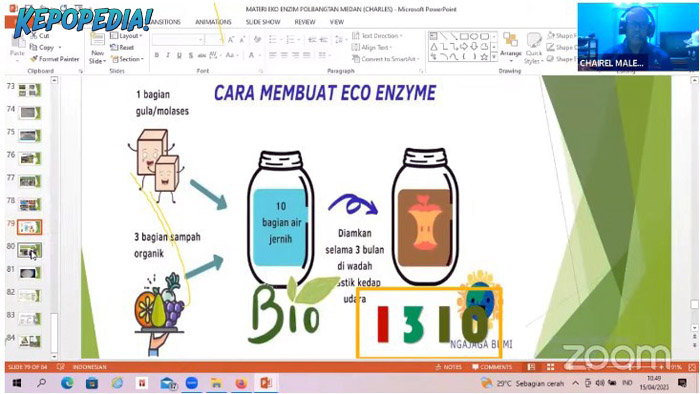The image size is (700, 394).
Task: Select slide 80 thumbnail
Action: (x=29, y=250)
